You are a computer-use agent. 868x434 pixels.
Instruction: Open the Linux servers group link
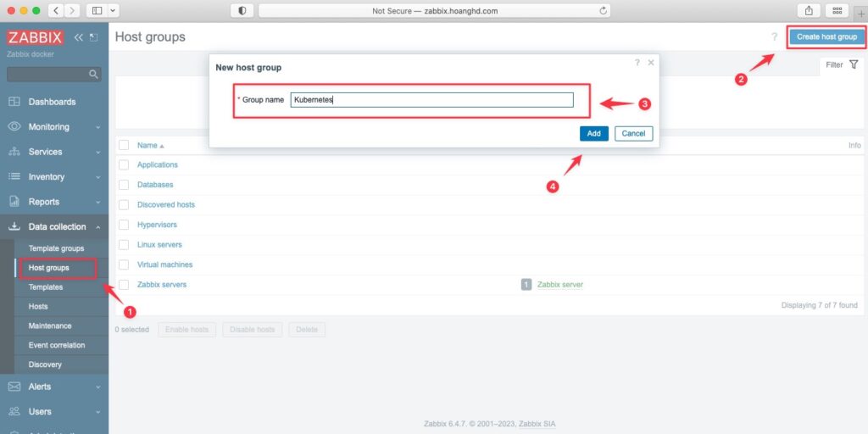159,245
